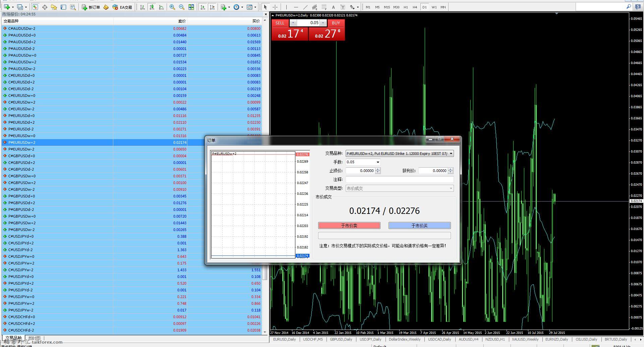Open new chart dropdown arrow

pyautogui.click(x=12, y=7)
